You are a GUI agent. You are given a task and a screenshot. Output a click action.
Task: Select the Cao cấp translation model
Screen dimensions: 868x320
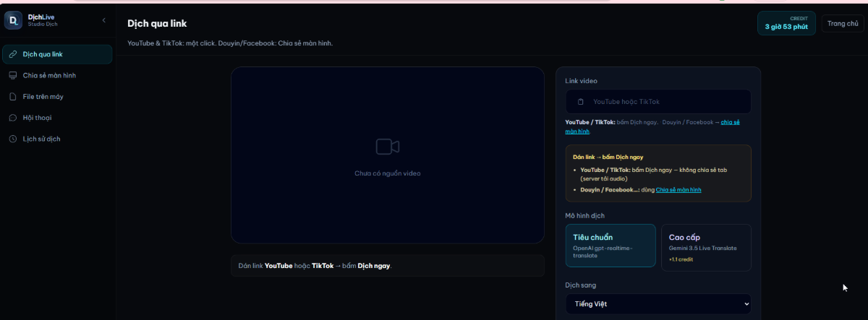(706, 247)
